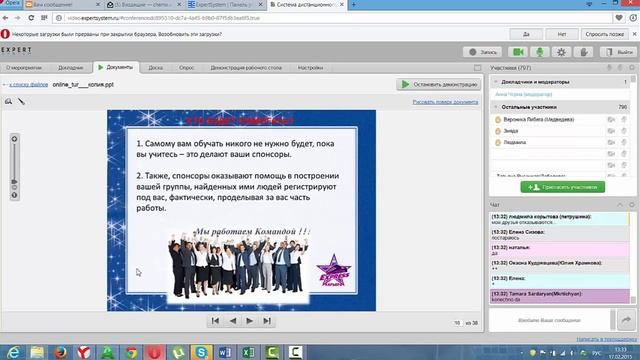Collapse Докладчики и модераторы group
The image size is (640, 360).
click(x=496, y=82)
